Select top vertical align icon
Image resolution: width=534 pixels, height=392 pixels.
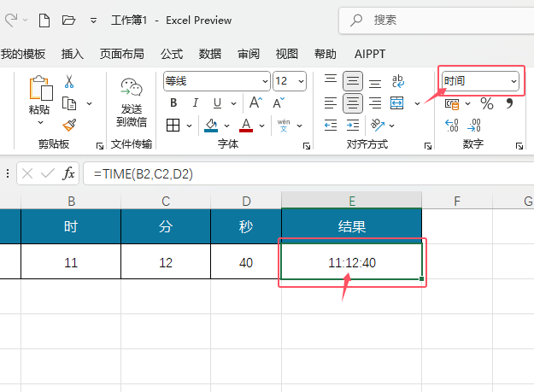[x=331, y=80]
